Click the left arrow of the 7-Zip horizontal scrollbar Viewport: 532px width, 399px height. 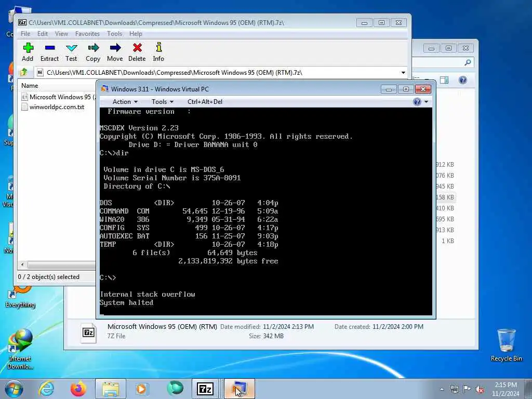[x=22, y=264]
